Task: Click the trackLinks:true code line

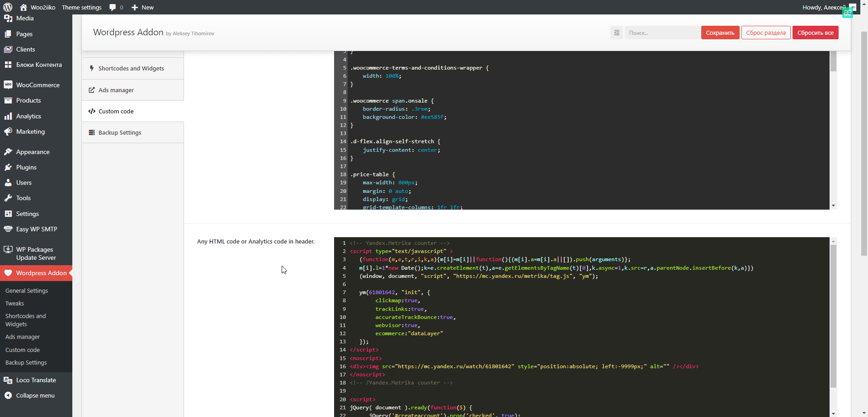Action: coord(401,309)
